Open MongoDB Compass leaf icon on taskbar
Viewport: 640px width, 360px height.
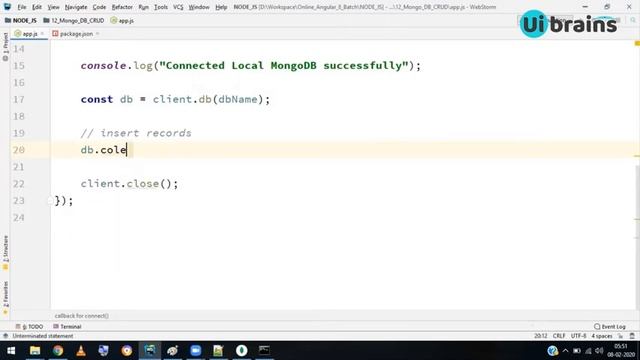242,351
